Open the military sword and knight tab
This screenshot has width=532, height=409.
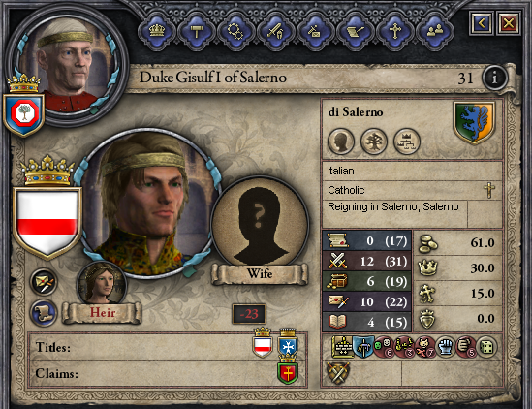[276, 32]
